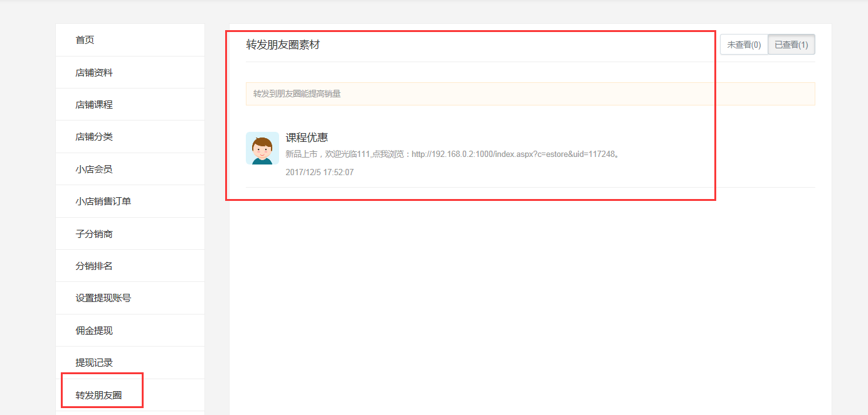Switch to 已查看(1) tab

click(791, 45)
